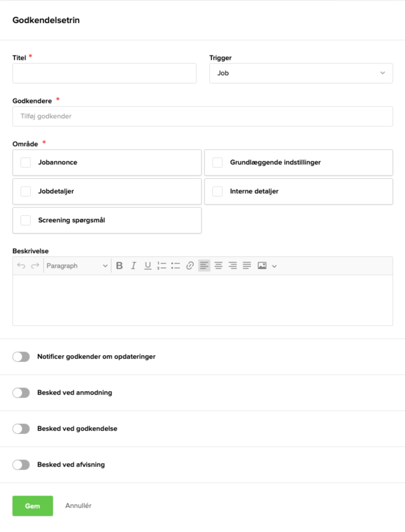Apply italic formatting in the editor
The width and height of the screenshot is (405, 532).
133,266
